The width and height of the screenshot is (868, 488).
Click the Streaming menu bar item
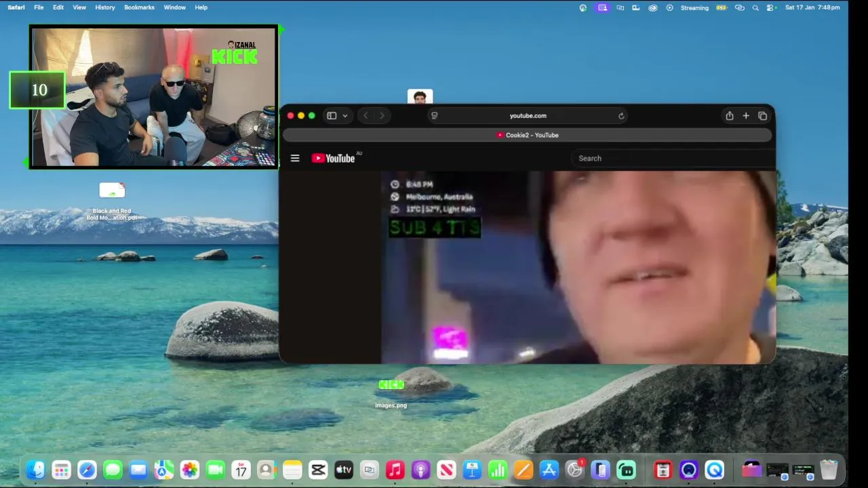tap(694, 8)
